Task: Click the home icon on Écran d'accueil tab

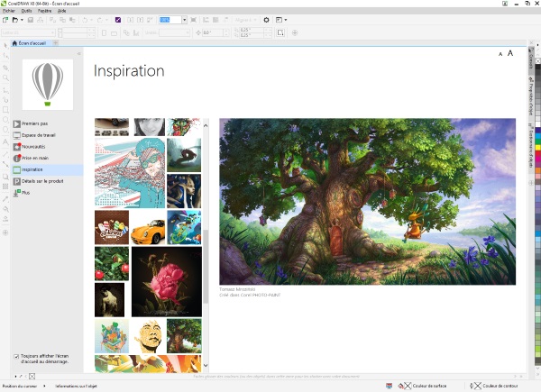Action: 14,43
